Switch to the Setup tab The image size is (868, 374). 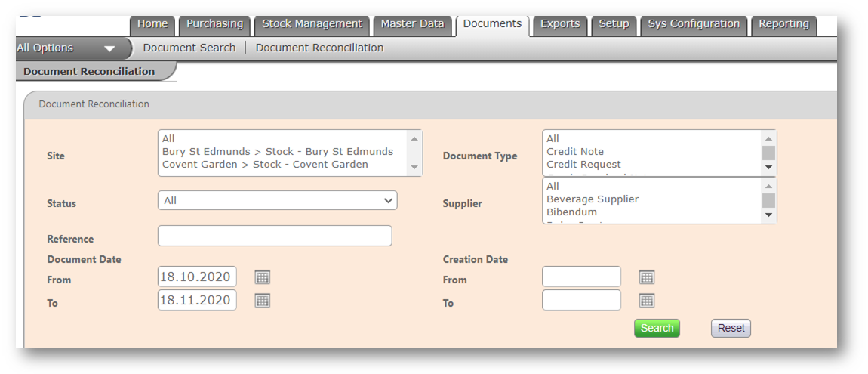coord(614,24)
